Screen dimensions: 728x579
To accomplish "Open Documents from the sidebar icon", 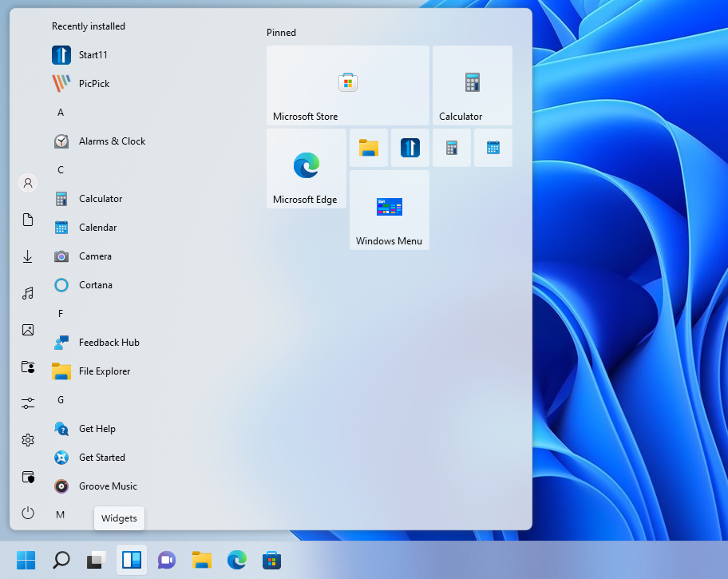I will [28, 220].
